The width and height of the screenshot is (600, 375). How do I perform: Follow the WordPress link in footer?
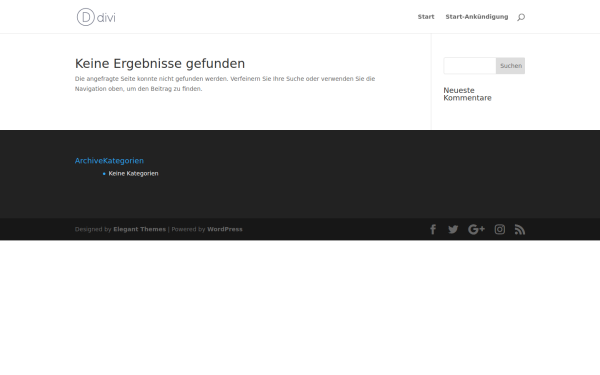pos(225,229)
